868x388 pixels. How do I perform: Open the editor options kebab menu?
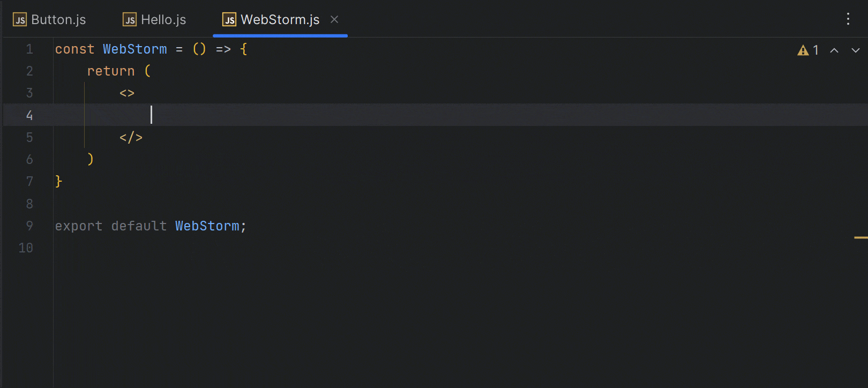(x=848, y=19)
